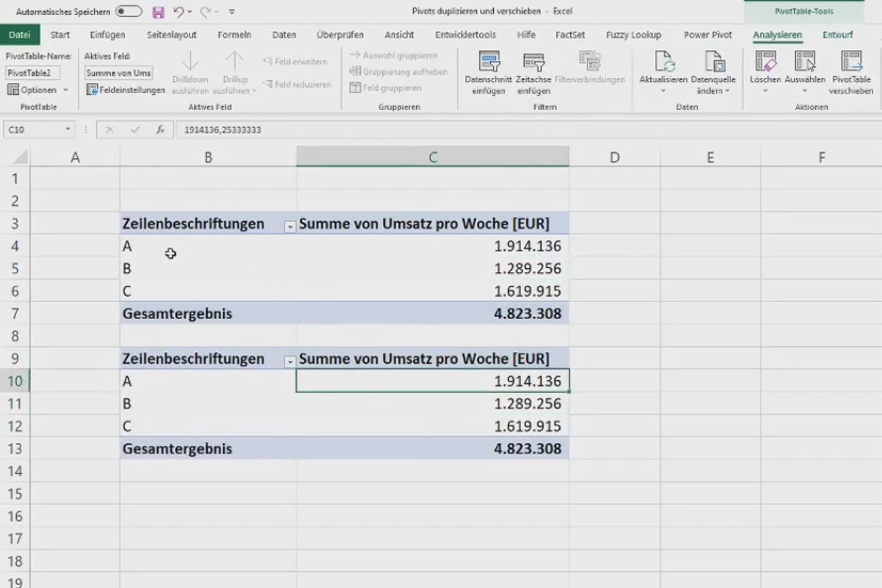The image size is (882, 588).
Task: Open the Auswählen action icon
Action: (x=805, y=62)
